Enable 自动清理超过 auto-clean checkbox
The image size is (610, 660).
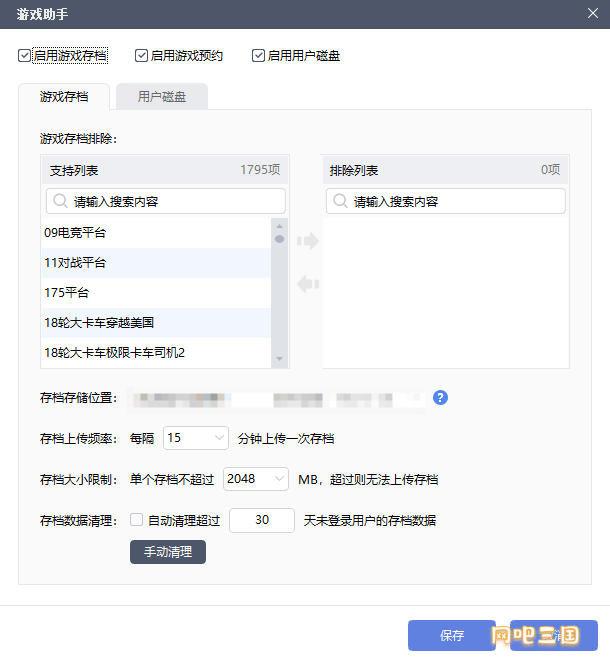[137, 520]
